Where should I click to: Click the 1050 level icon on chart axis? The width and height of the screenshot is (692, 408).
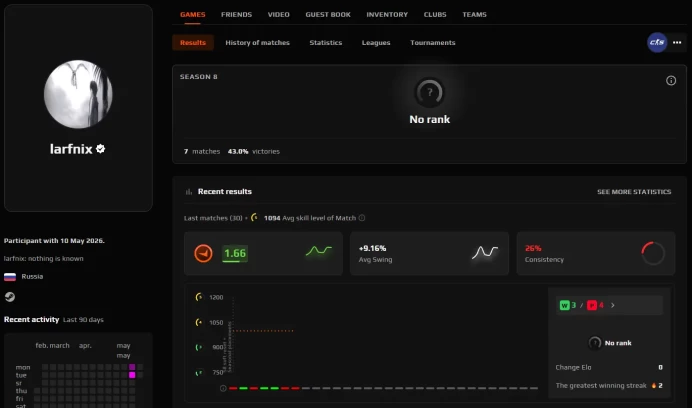pos(199,322)
